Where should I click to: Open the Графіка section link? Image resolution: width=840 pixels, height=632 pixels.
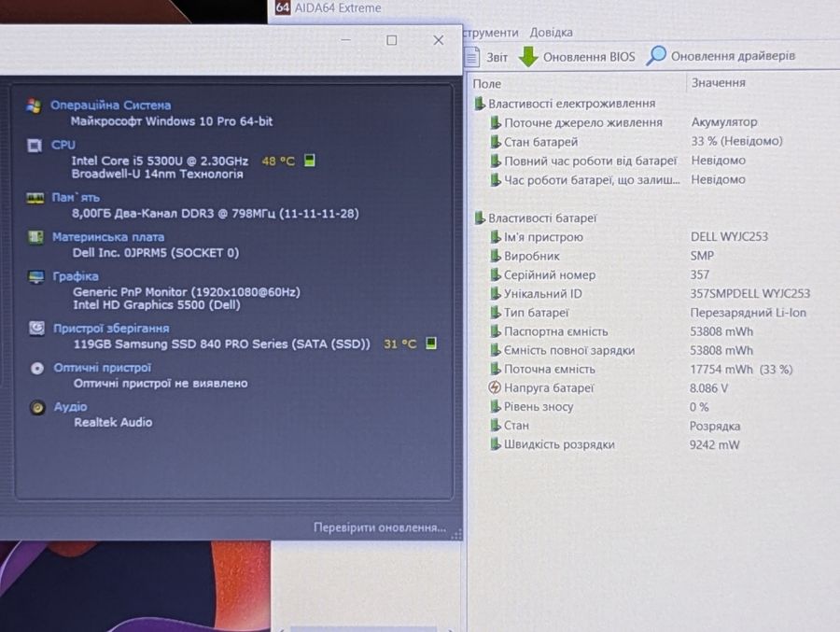(x=76, y=276)
